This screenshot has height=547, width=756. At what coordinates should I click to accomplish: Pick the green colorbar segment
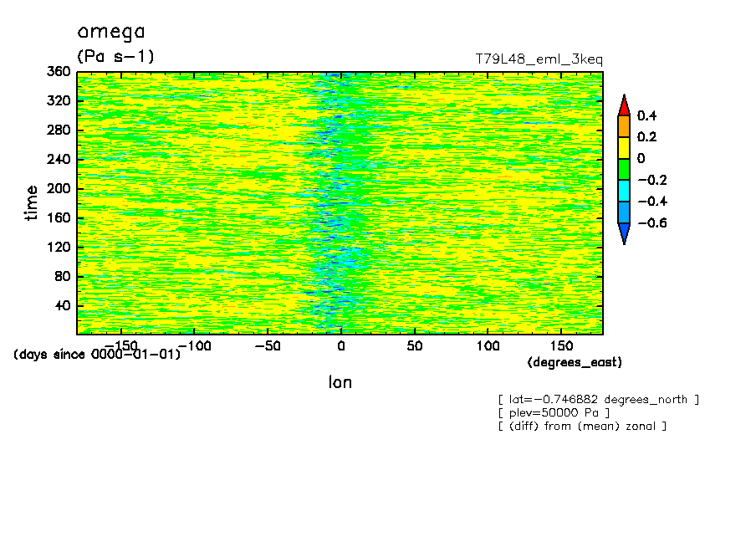pyautogui.click(x=623, y=170)
